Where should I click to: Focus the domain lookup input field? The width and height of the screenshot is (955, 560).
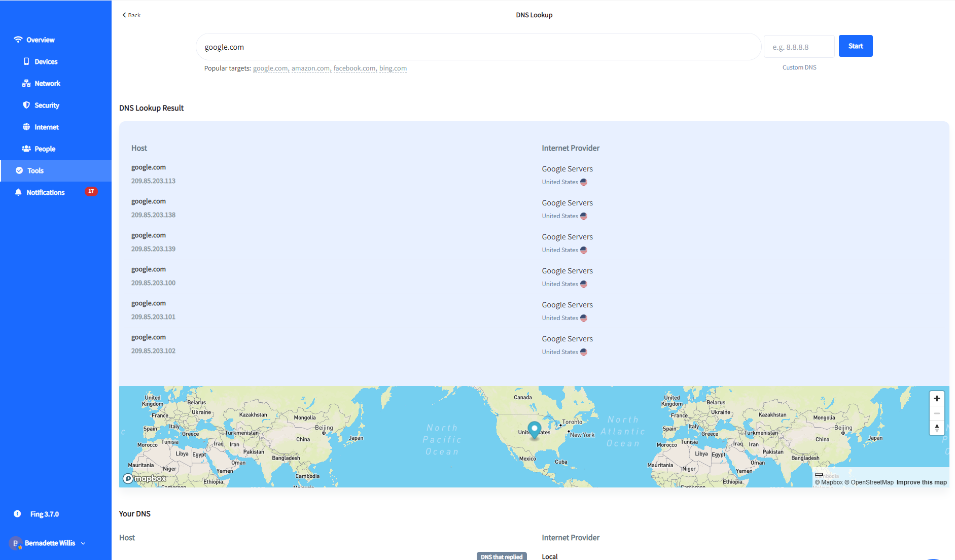[x=478, y=47]
